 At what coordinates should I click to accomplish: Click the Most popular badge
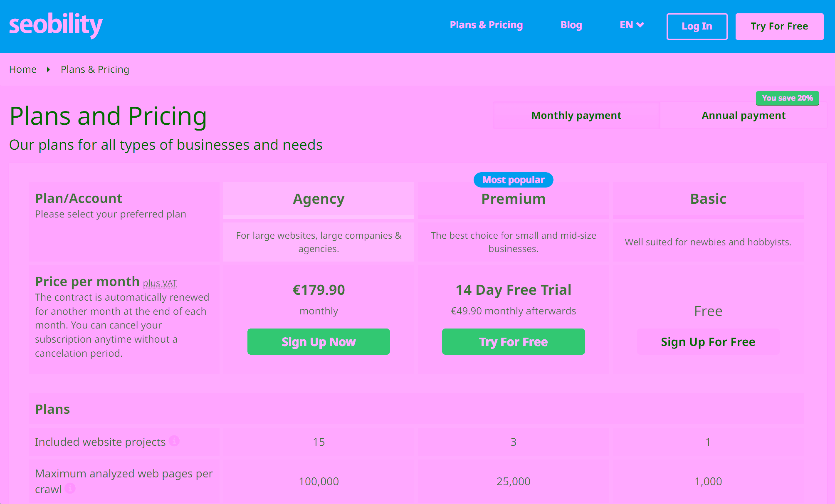[x=513, y=180]
